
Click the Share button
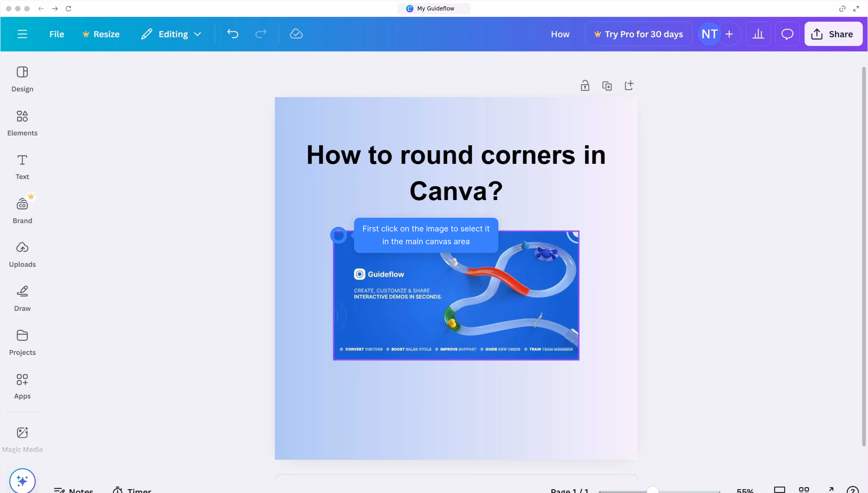point(833,34)
